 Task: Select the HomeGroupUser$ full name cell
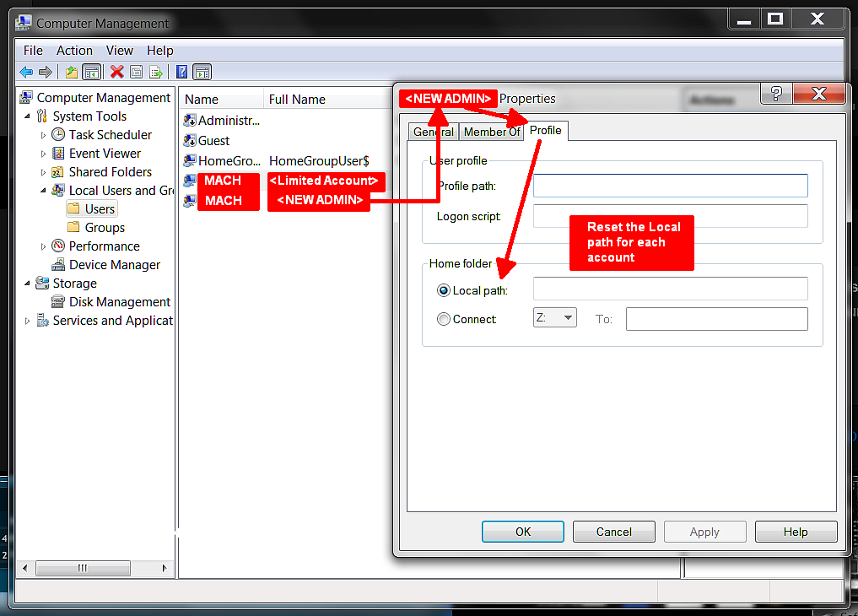(x=319, y=161)
